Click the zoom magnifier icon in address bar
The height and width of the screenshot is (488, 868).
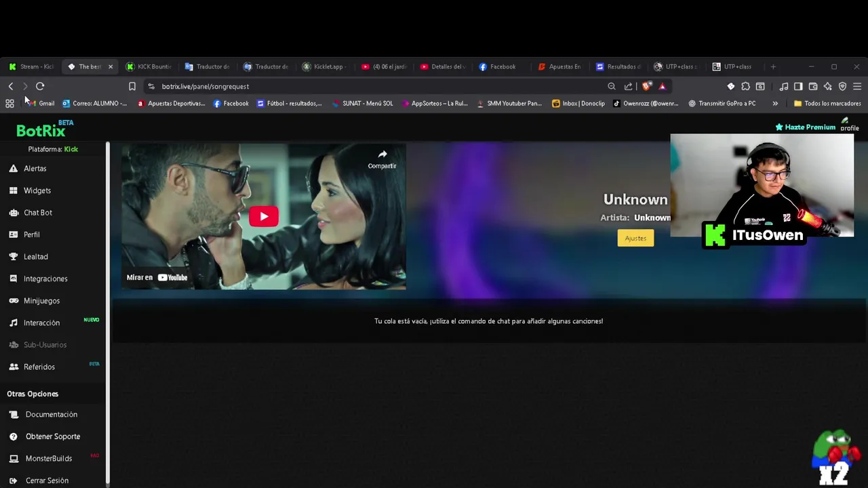coord(612,86)
